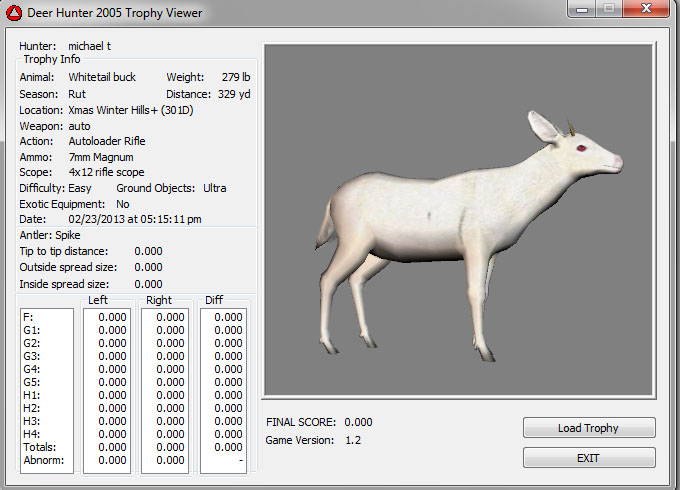Click the '4x12 rifle scope' text

click(106, 172)
